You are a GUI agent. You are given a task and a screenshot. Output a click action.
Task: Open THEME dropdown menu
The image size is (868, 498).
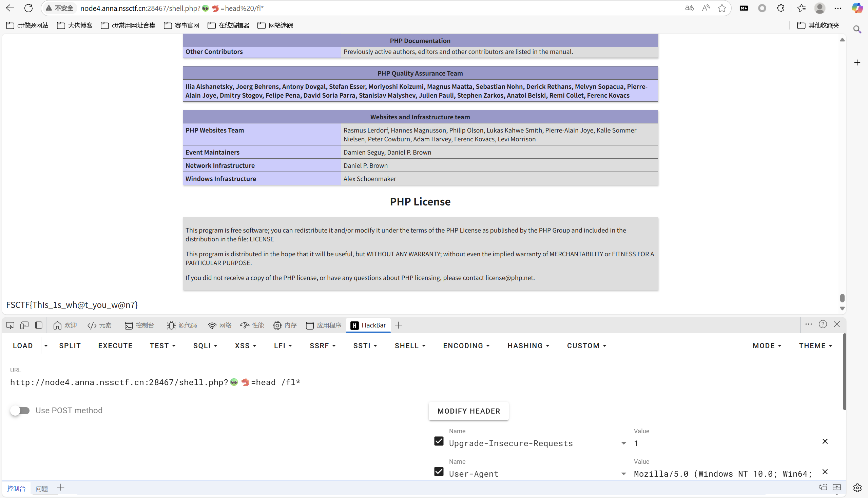(x=815, y=346)
